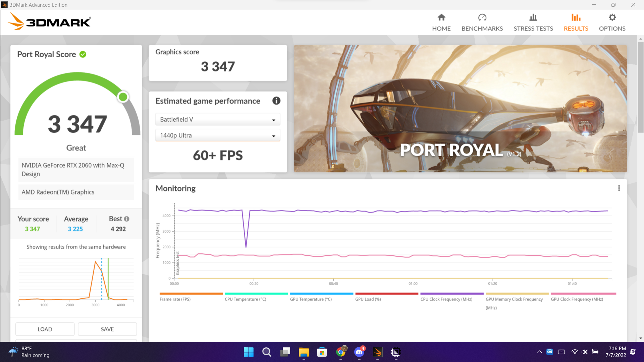Click the blue car tray icon
This screenshot has height=362, width=644.
(550, 352)
